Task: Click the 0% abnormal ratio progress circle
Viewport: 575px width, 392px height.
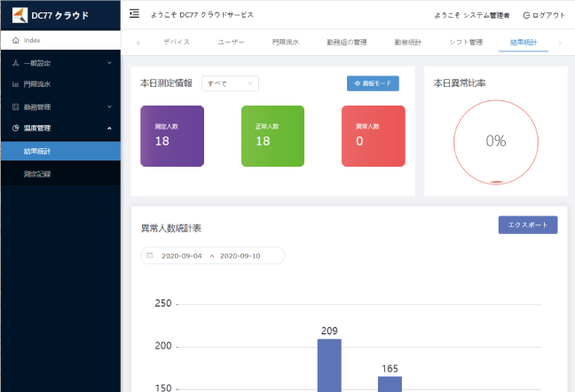Action: [495, 141]
